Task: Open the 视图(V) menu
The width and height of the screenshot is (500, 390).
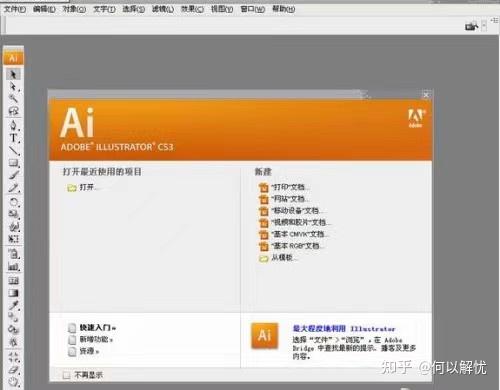Action: point(222,9)
